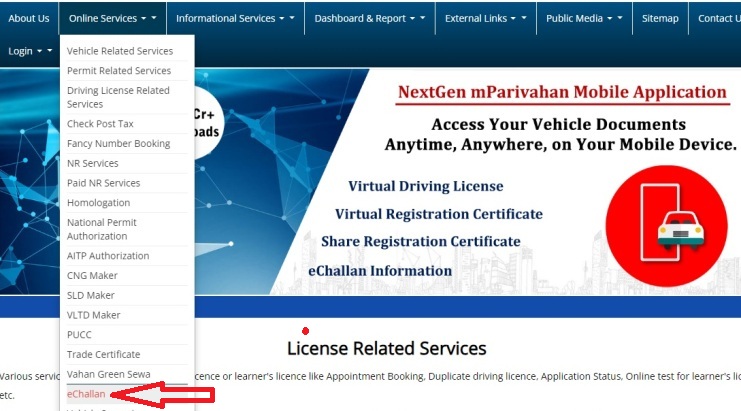Open SLD Maker option
Viewport: 741px width, 411px height.
(x=91, y=296)
